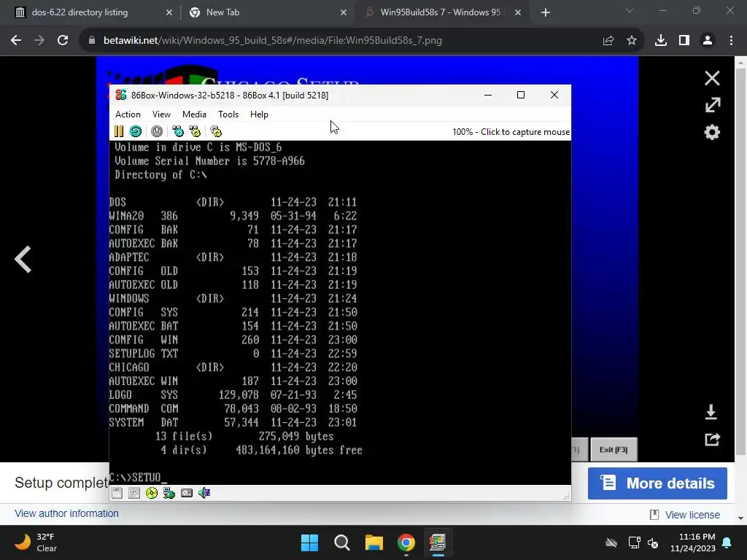
Task: Open File Explorer from taskbar
Action: tap(374, 542)
